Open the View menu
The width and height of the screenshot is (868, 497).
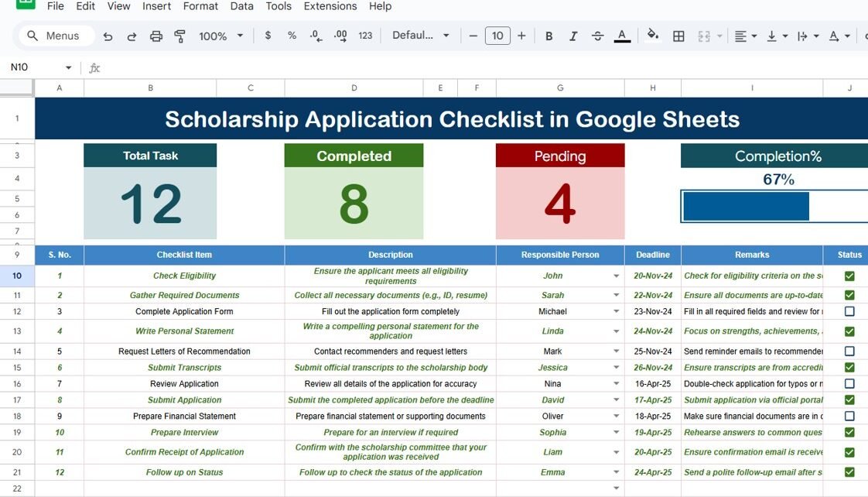pos(118,6)
